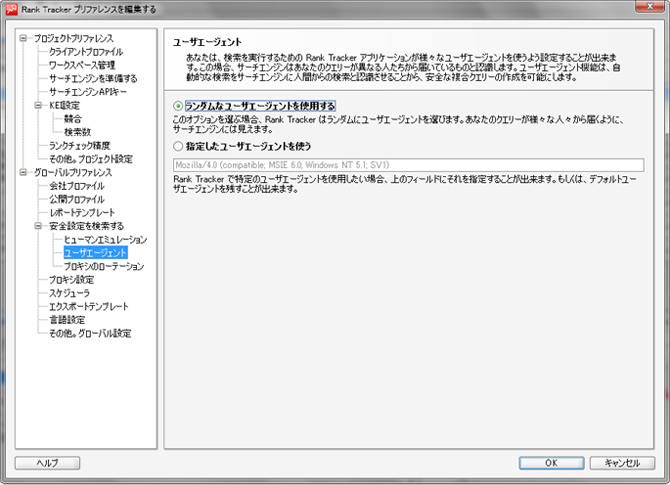Select 指定したユーザエージェントを使う radio button
670x485 pixels.
pyautogui.click(x=178, y=147)
